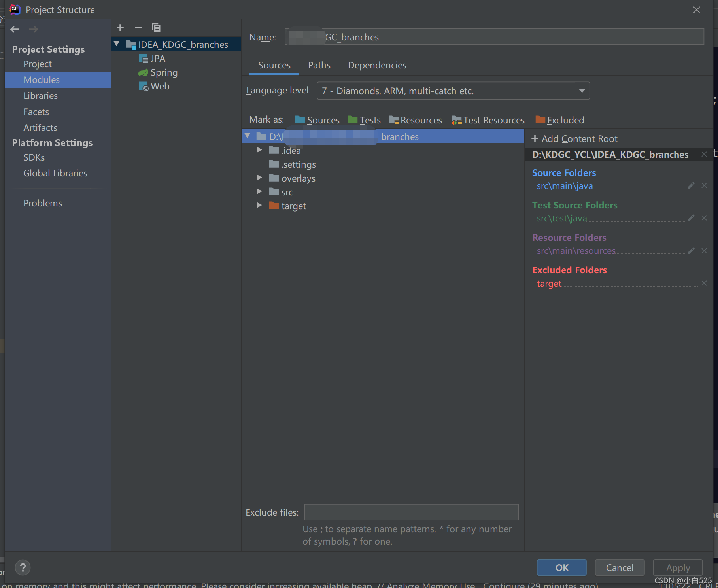The height and width of the screenshot is (588, 718).
Task: Mark folder as Sources
Action: tap(317, 120)
